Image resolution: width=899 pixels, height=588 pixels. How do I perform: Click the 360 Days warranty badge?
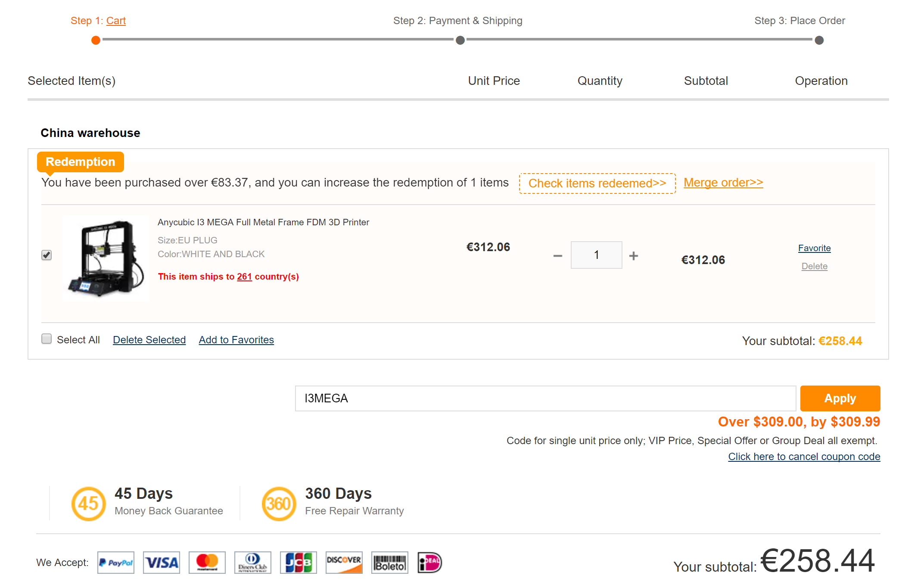coord(279,503)
